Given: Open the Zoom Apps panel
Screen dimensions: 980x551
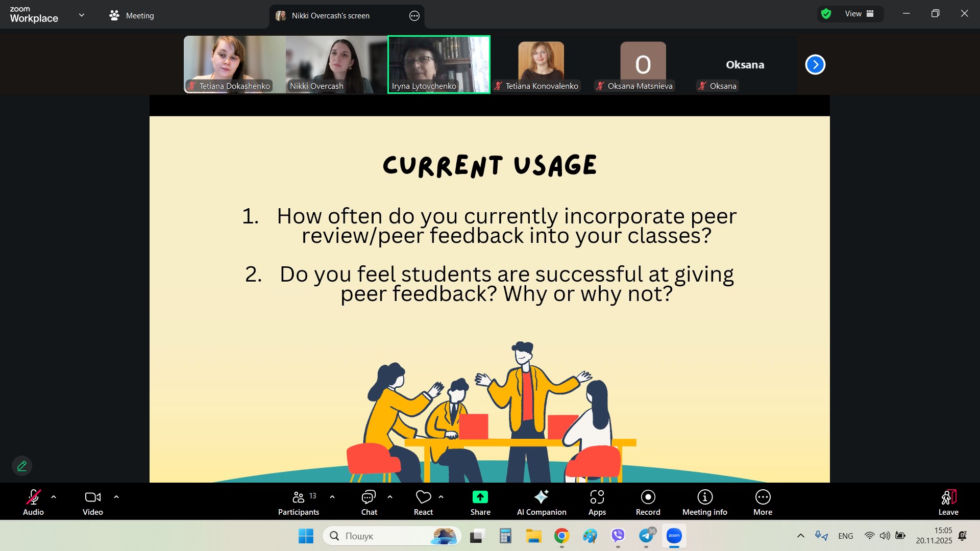Looking at the screenshot, I should click(x=597, y=503).
